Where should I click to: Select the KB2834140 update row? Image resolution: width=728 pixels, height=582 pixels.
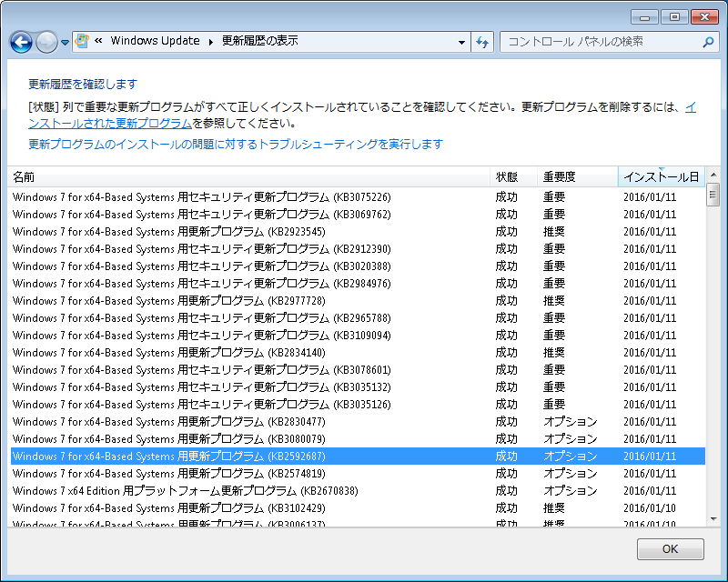tap(358, 353)
